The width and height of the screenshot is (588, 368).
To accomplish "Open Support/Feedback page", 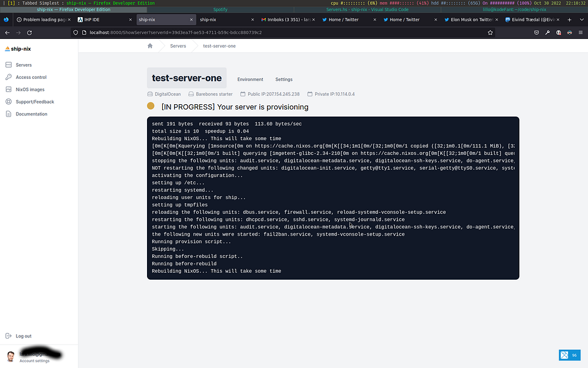I will (35, 102).
